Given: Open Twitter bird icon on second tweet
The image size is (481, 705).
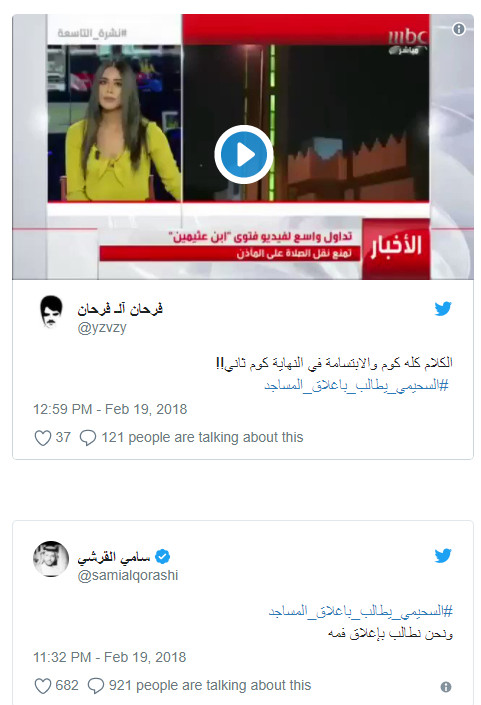Looking at the screenshot, I should point(443,556).
